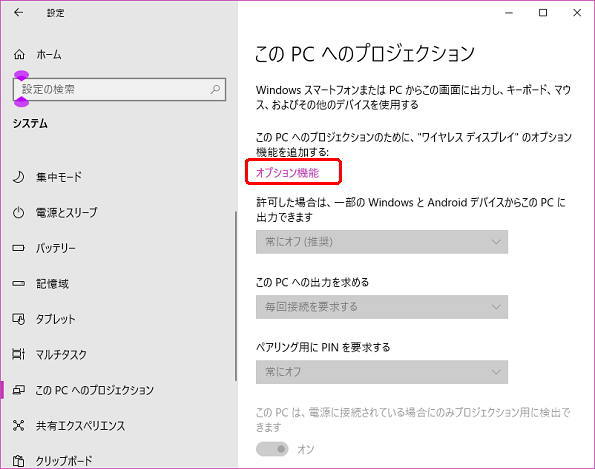
Task: Expand the 毎回接続を要求する dropdown
Action: 382,307
